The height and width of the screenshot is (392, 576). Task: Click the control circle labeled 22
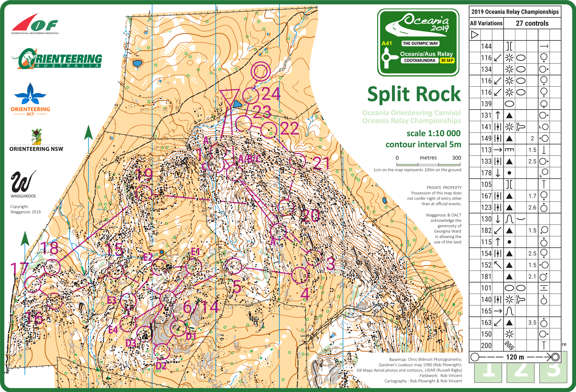click(x=269, y=130)
